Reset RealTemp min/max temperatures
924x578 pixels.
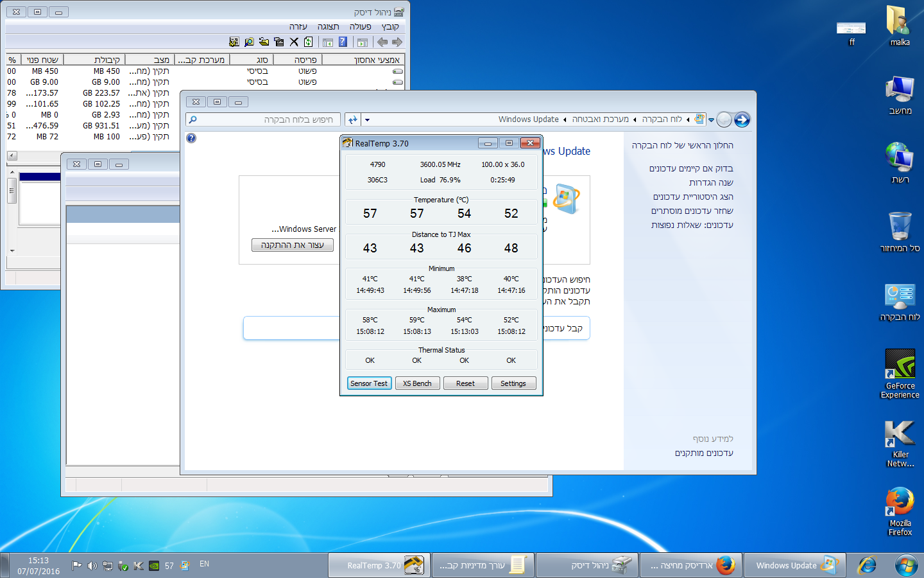point(465,383)
